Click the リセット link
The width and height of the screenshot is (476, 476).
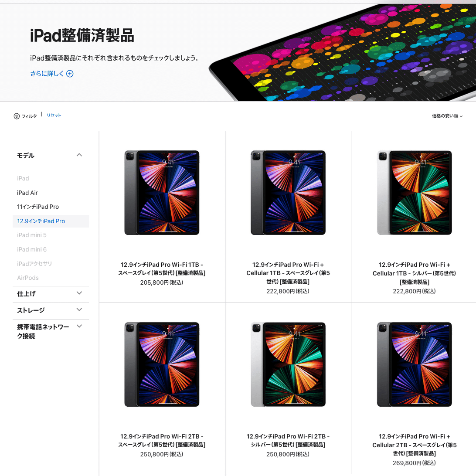(54, 116)
